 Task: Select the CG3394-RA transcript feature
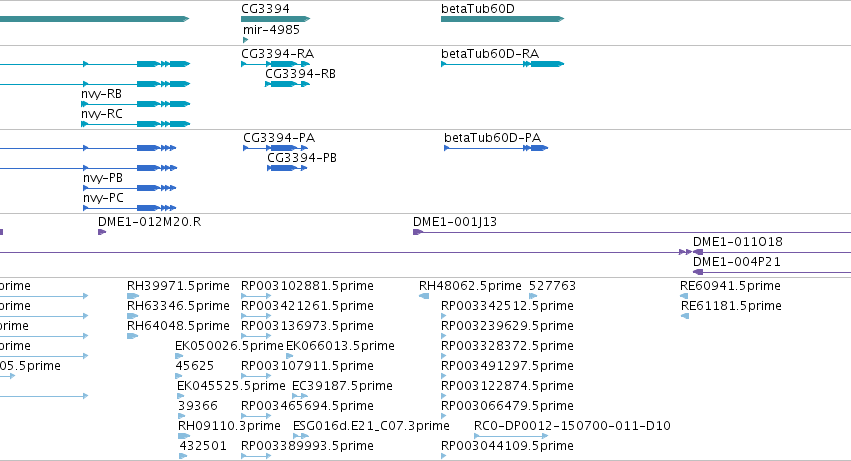[276, 64]
